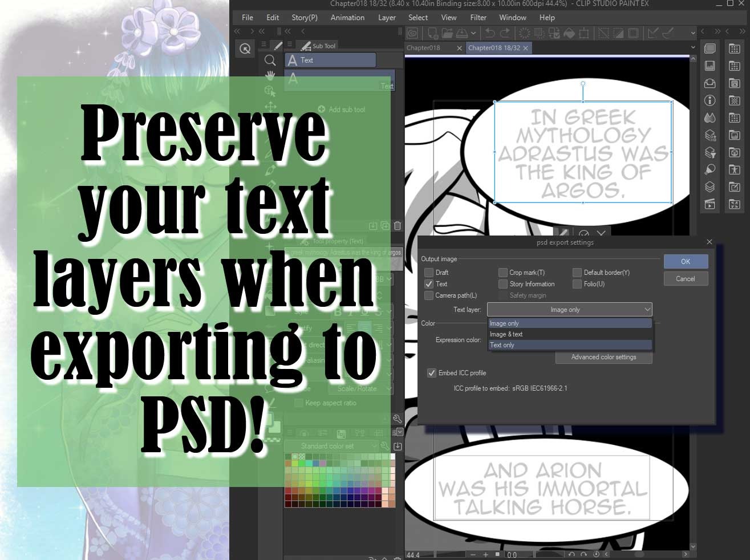This screenshot has width=750, height=560.
Task: Select the Text sub tool group
Action: click(x=331, y=60)
